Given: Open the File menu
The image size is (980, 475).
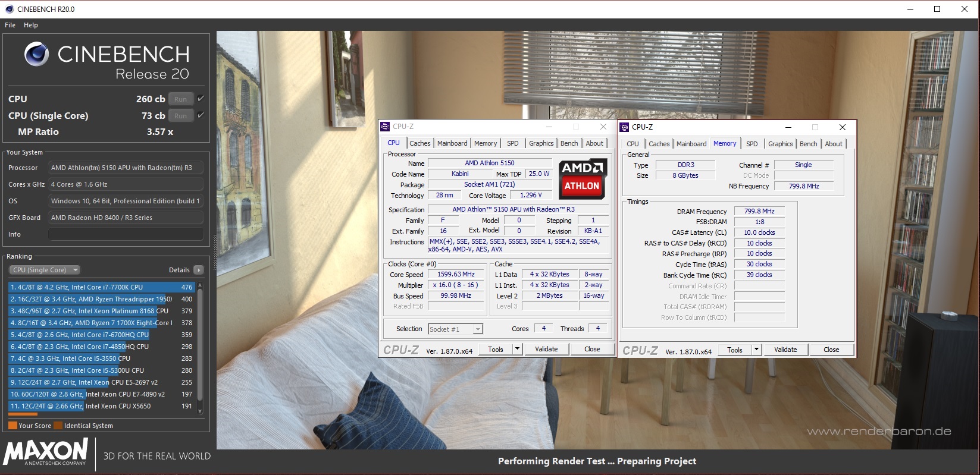Looking at the screenshot, I should pyautogui.click(x=10, y=25).
